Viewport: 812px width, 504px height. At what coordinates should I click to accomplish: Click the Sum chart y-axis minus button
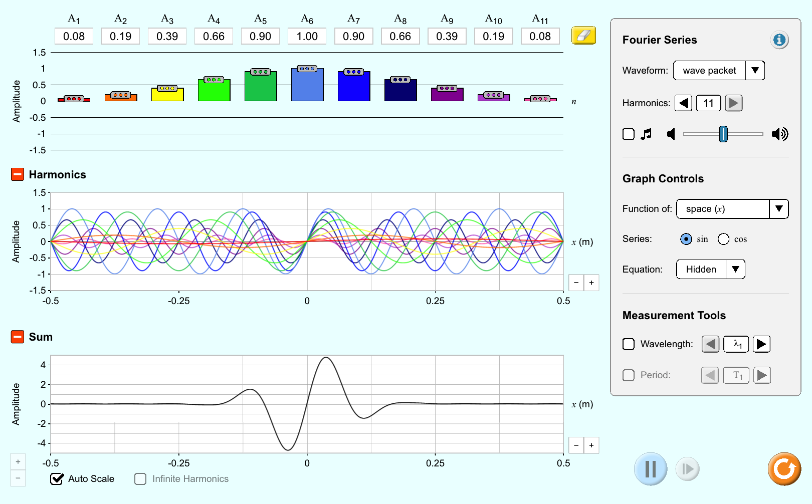18,478
